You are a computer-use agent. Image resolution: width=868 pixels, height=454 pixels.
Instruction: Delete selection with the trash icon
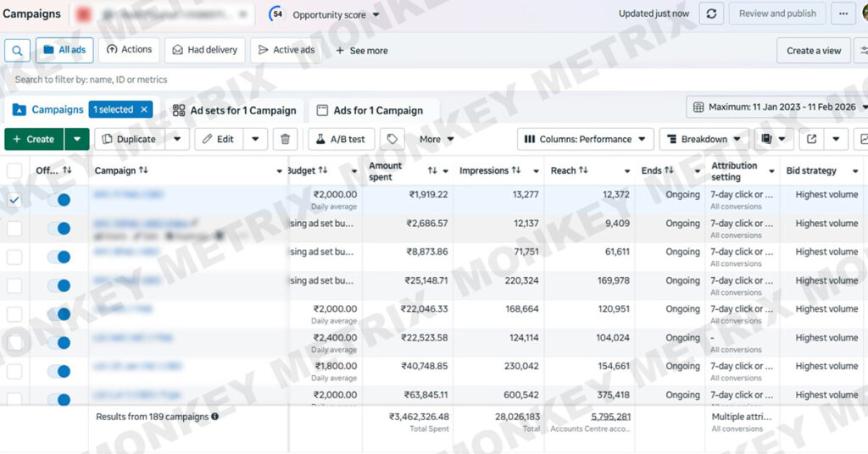286,139
